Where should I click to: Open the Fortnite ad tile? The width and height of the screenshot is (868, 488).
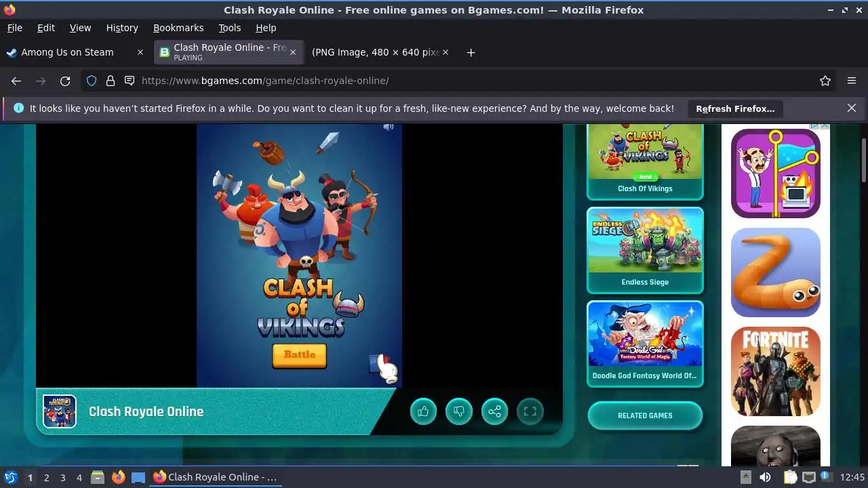[x=776, y=371]
